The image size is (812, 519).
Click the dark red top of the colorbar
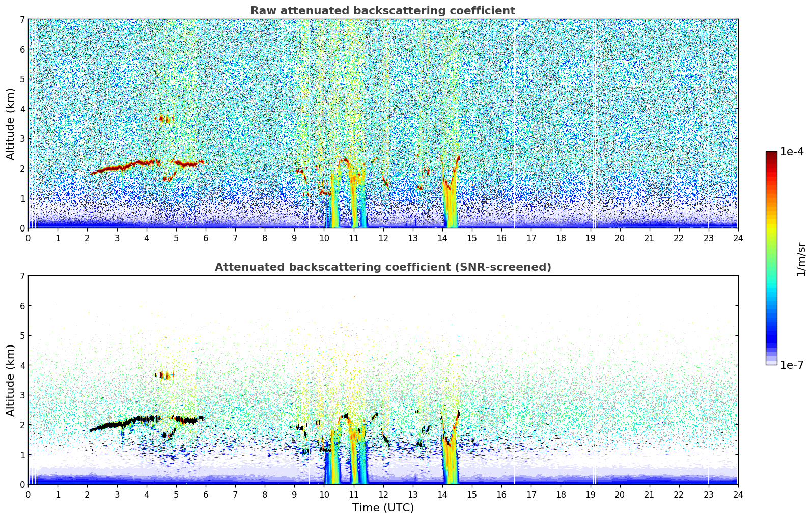pos(771,155)
